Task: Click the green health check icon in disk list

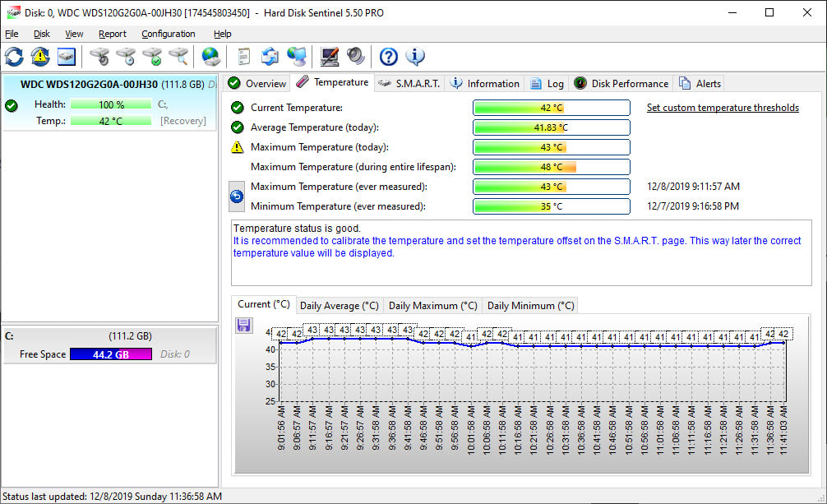Action: click(x=11, y=105)
